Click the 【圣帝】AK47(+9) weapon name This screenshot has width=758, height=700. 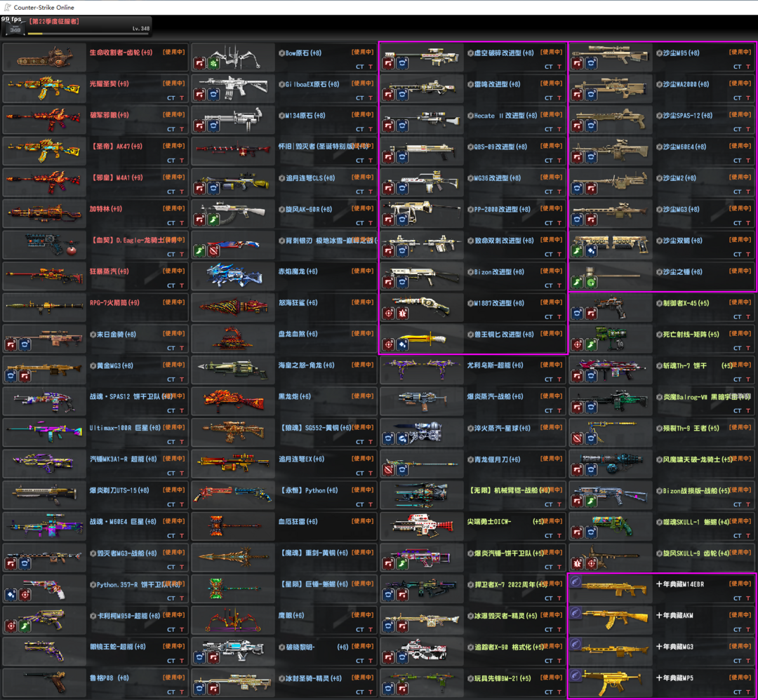tap(116, 147)
